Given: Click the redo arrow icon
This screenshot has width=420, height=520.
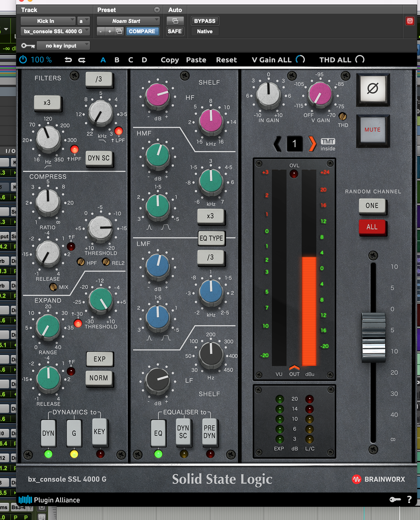Looking at the screenshot, I should (82, 60).
